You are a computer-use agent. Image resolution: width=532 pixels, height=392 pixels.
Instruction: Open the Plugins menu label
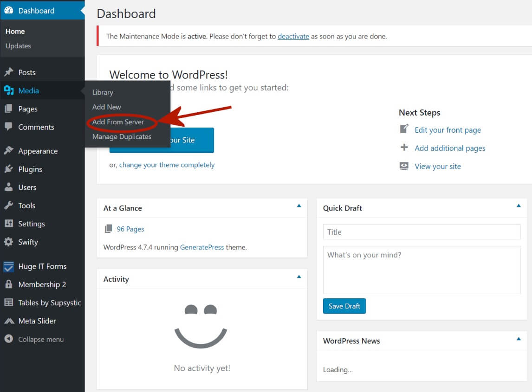(30, 169)
